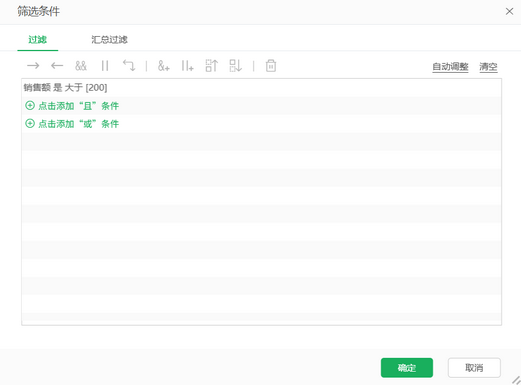Close the 筛选条件 dialog
The image size is (521, 385).
pyautogui.click(x=509, y=11)
